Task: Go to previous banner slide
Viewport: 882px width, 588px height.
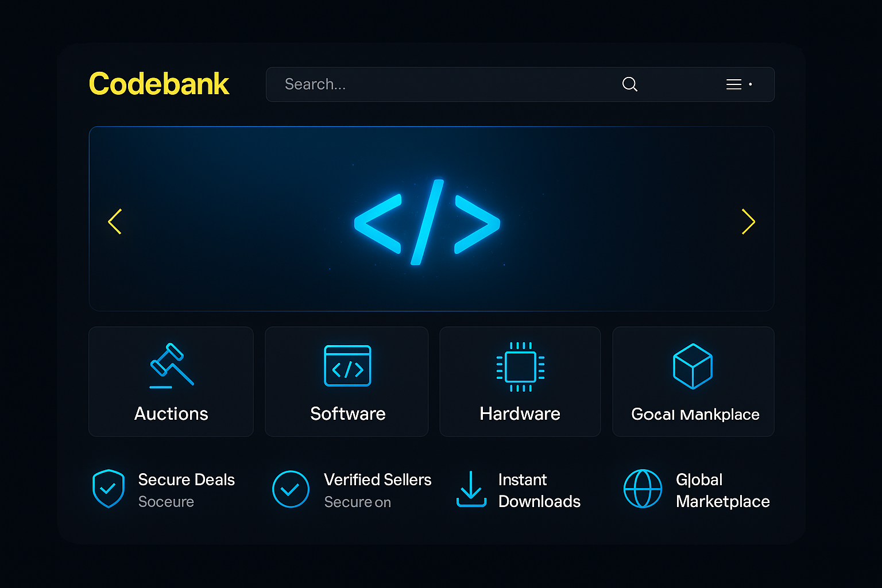Action: coord(115,222)
